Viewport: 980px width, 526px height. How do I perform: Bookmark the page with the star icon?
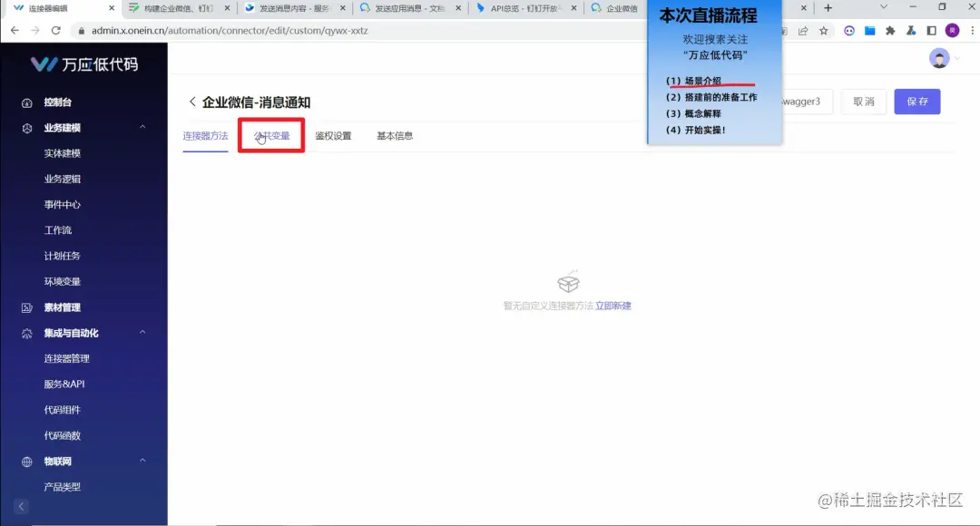tap(823, 30)
